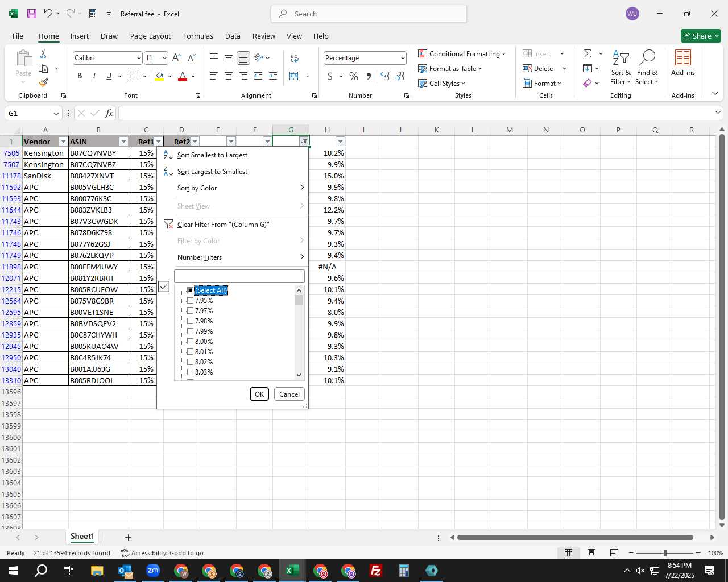Apply Percent Style format
Screen dimensions: 728x582
pos(354,76)
